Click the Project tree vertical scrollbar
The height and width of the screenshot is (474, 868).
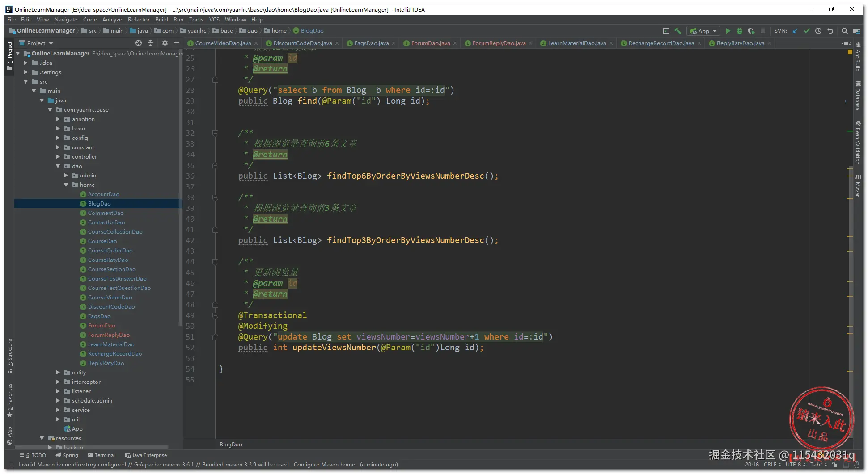180,188
